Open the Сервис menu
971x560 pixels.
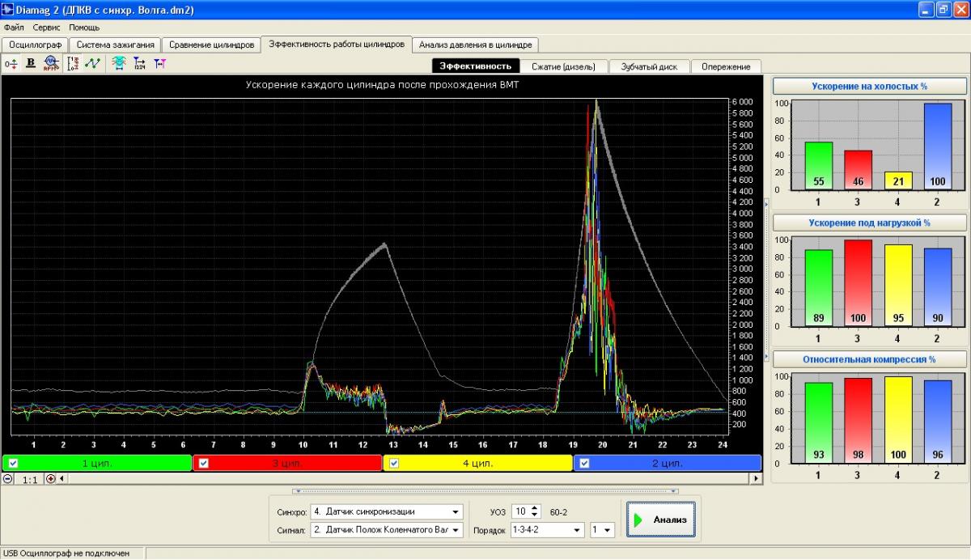(x=46, y=28)
